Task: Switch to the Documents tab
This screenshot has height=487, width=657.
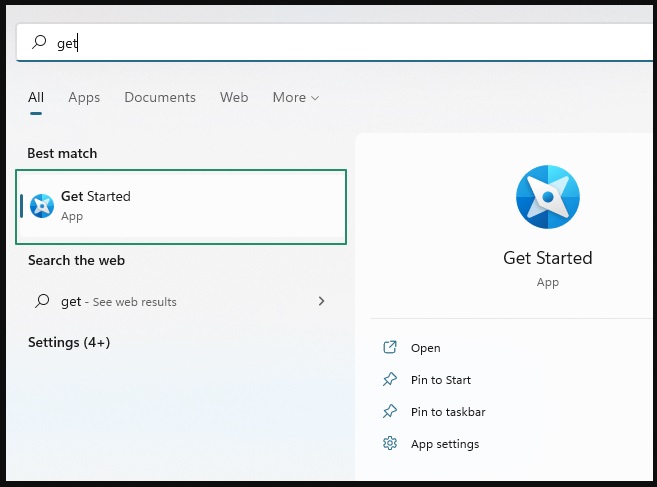Action: [160, 97]
